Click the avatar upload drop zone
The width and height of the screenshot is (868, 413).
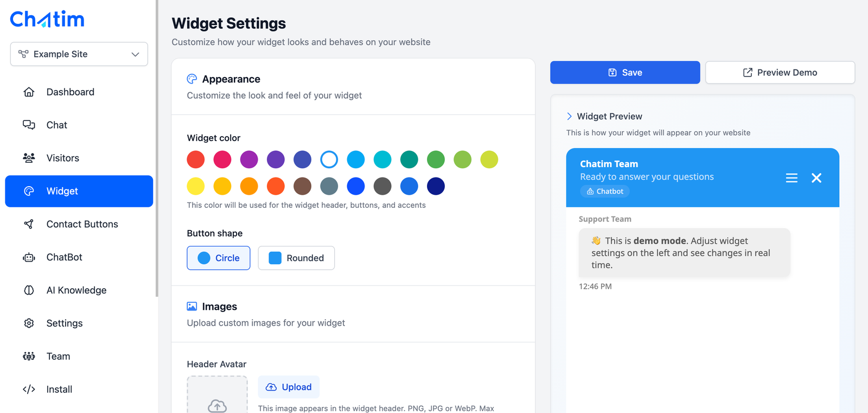coord(218,395)
